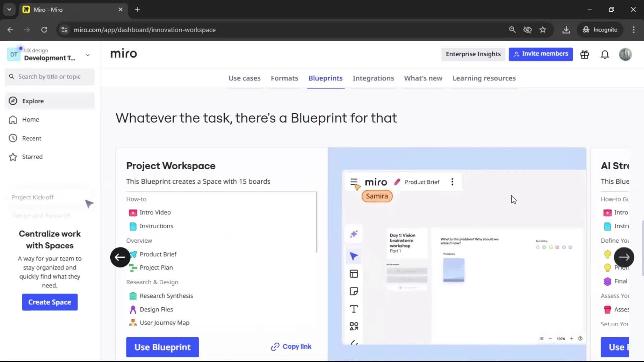Expand the Development Team workspace switcher
Screen dimensions: 644x362
[x=88, y=55]
